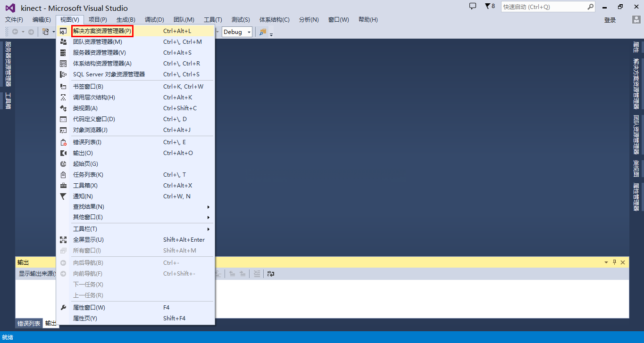644x343 pixels.
Task: Open the 解决方案资源管理器 right side tab
Action: pos(636,84)
